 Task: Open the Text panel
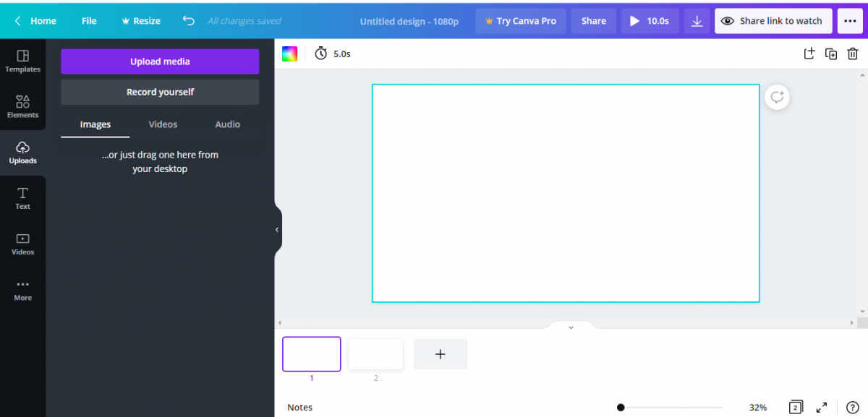[22, 198]
